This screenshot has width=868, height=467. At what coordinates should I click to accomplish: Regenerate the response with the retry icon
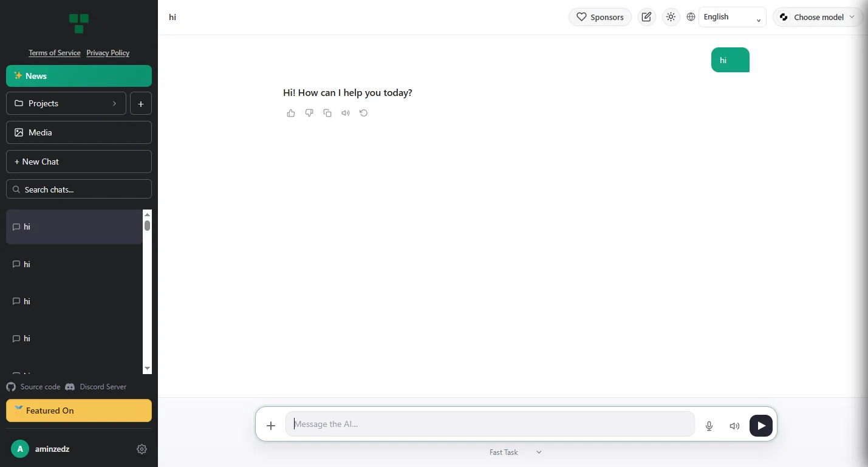coord(364,113)
